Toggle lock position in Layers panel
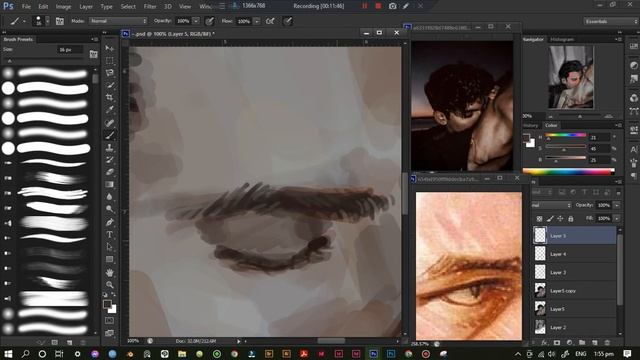Viewport: 640px width, 360px height. pyautogui.click(x=560, y=219)
